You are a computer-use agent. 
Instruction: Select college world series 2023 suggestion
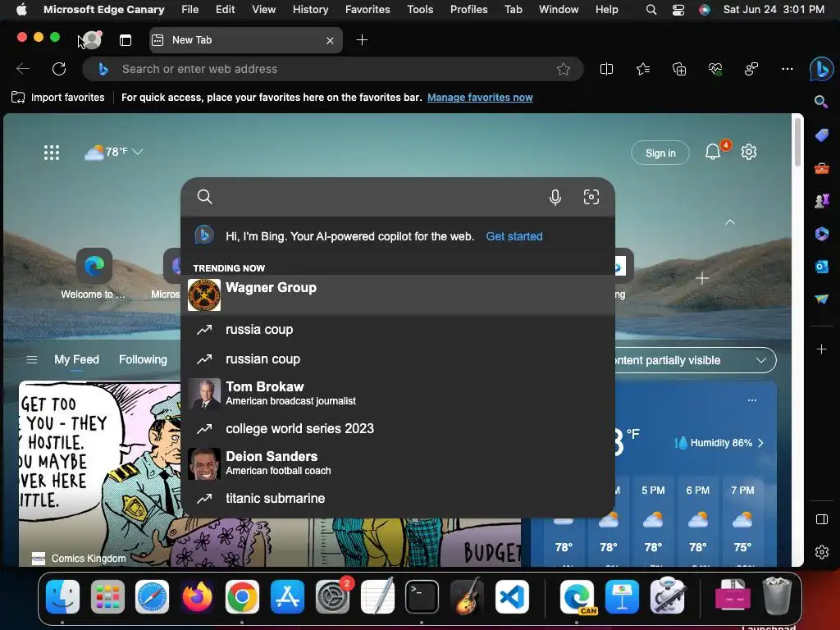click(x=398, y=428)
